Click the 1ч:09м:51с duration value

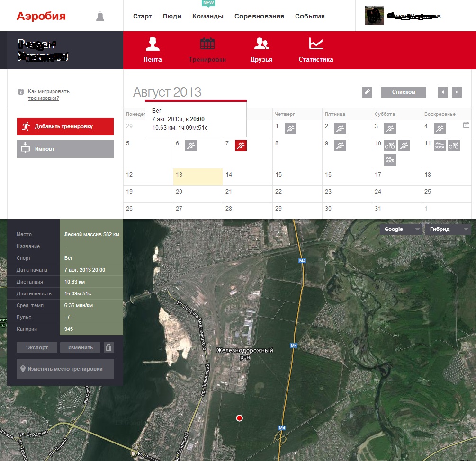[77, 293]
